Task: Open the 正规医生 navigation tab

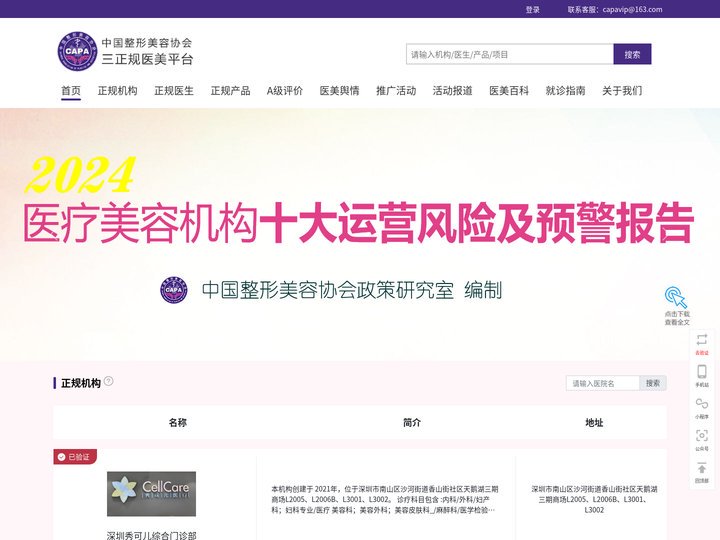Action: 174,91
